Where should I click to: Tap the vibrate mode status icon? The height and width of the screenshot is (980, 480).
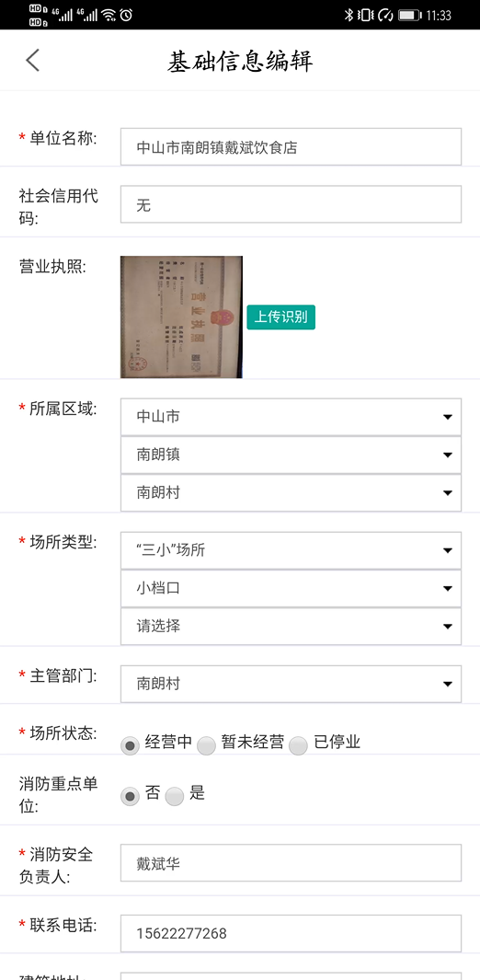[366, 15]
